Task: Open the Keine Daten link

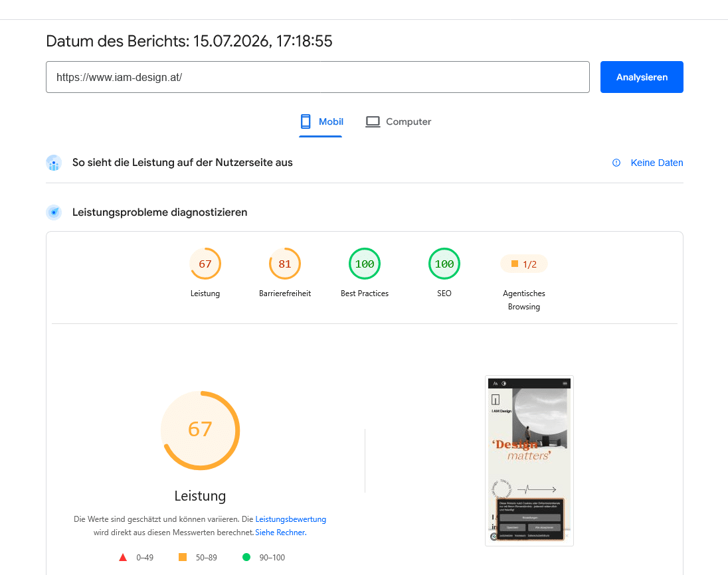Action: 656,163
